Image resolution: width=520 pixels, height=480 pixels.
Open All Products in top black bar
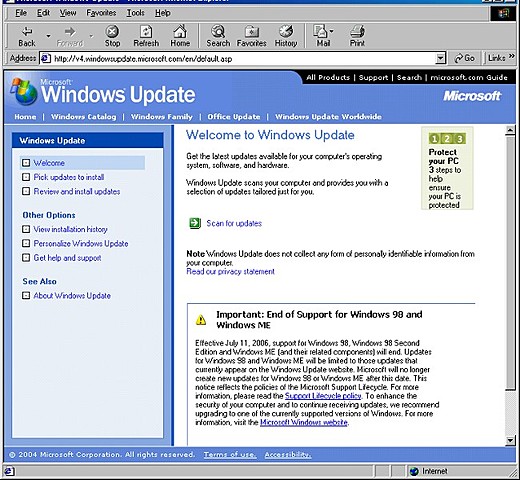(x=328, y=77)
